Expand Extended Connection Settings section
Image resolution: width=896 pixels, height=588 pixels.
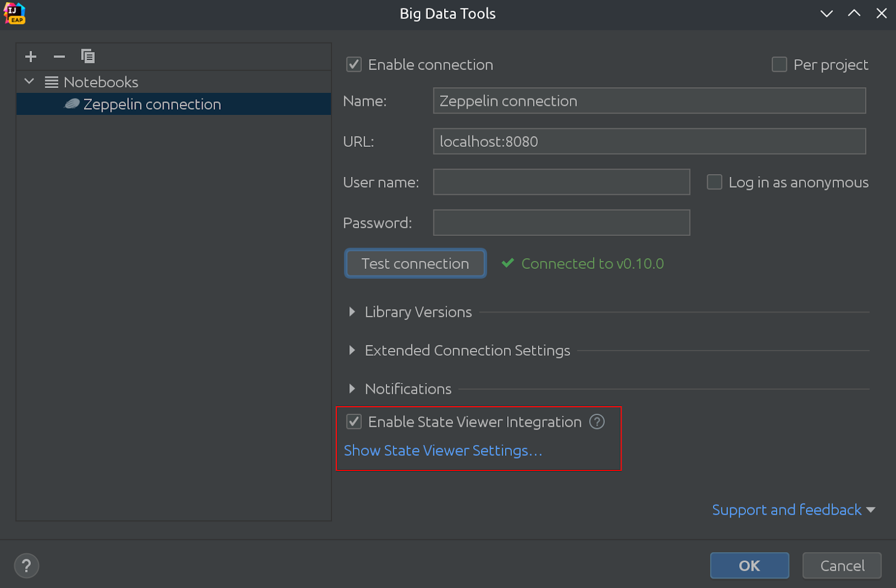352,351
